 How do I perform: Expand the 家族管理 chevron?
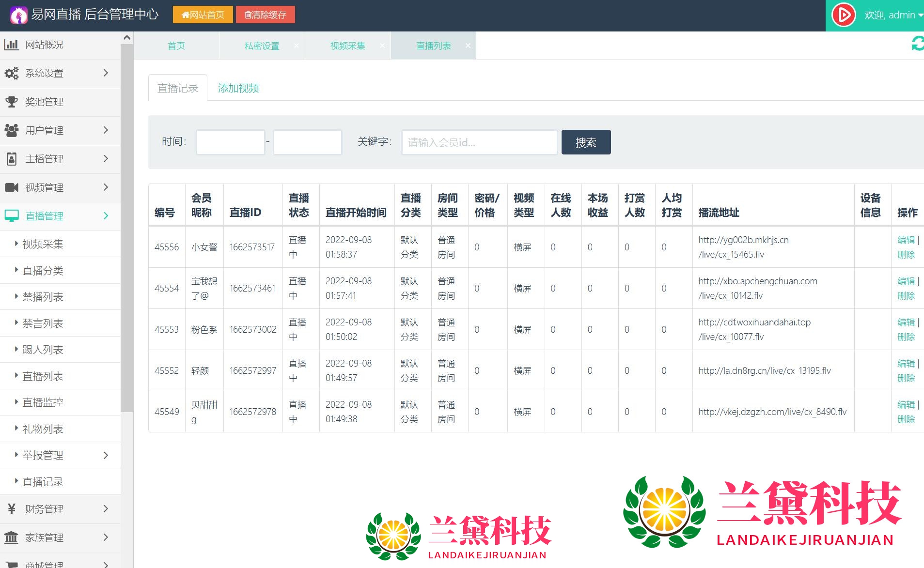coord(106,537)
